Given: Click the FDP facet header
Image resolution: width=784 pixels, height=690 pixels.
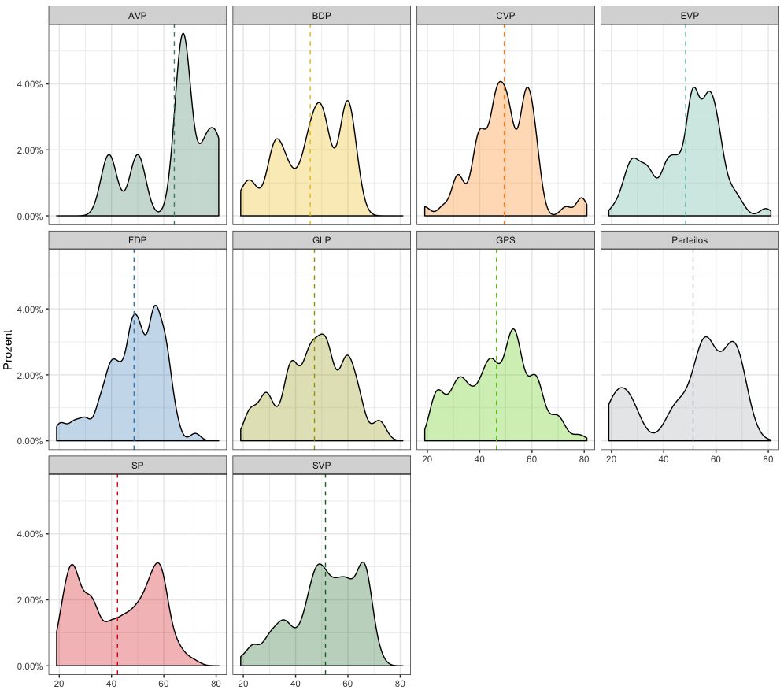Looking at the screenshot, I should point(138,240).
